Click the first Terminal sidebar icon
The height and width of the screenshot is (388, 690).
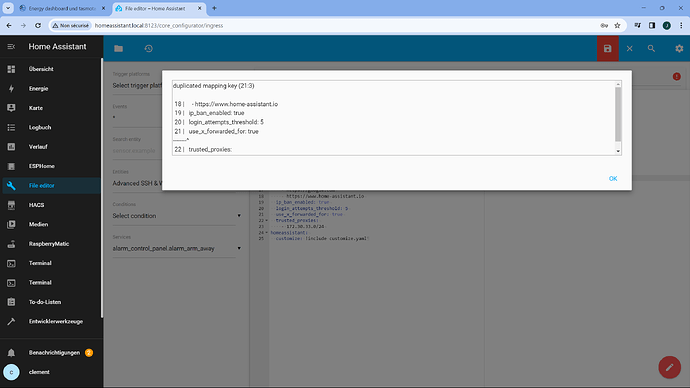click(11, 263)
